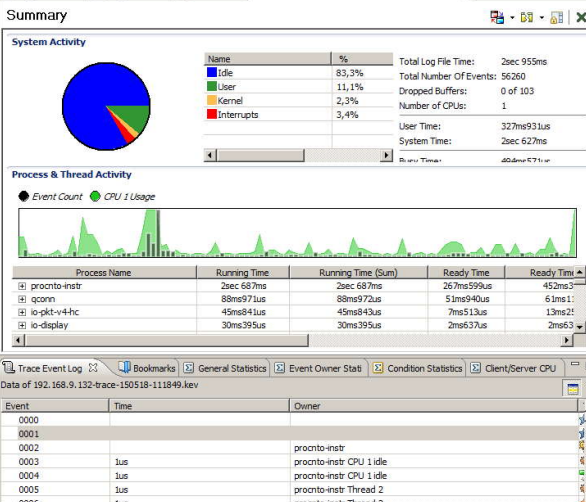Click the System Activity section heading
Viewport: 586px width, 502px height.
49,42
